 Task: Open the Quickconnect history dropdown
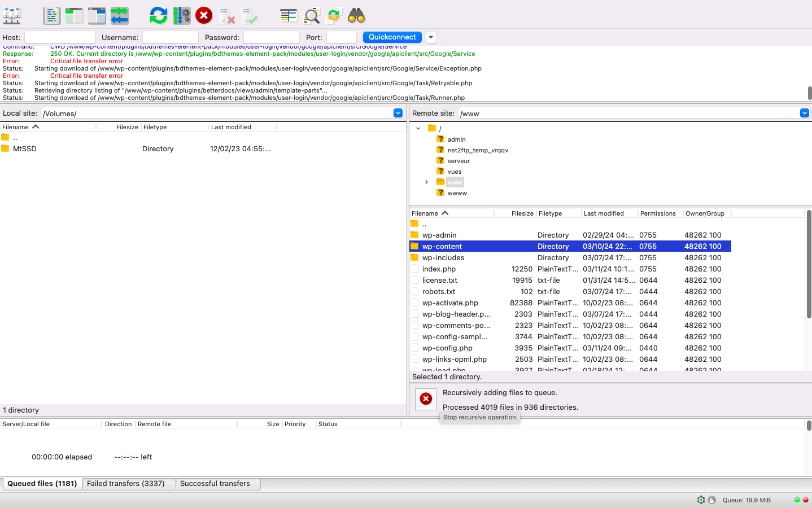[431, 37]
